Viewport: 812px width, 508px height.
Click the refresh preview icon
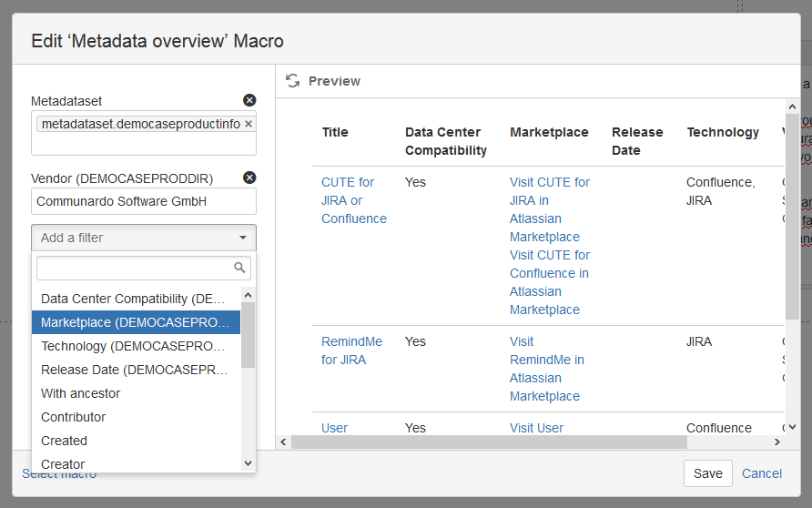tap(292, 81)
